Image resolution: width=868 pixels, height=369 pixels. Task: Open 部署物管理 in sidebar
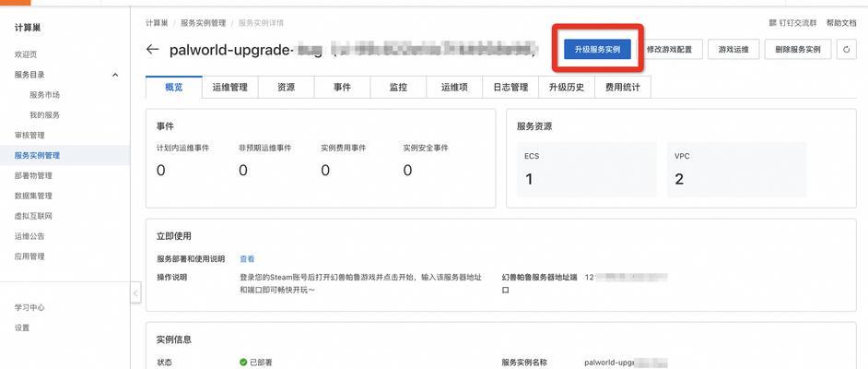(33, 175)
